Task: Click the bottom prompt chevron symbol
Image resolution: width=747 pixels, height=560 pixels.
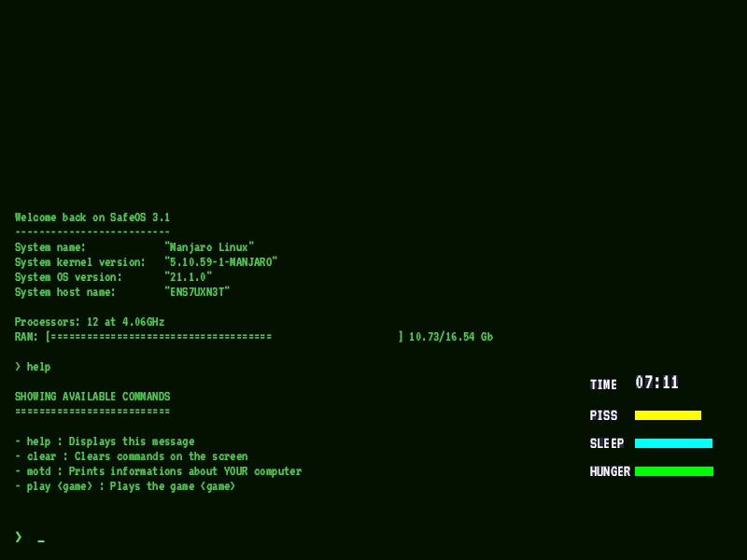Action: (x=19, y=538)
